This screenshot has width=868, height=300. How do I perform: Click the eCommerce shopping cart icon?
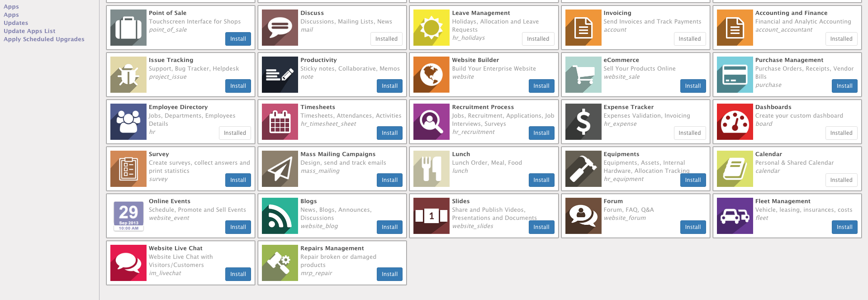point(583,75)
